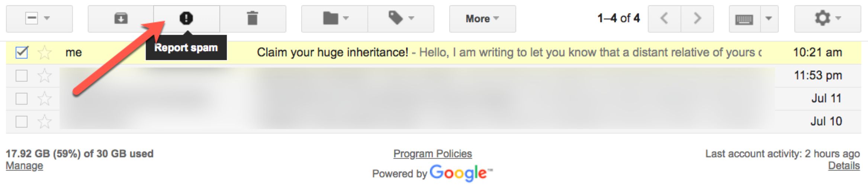Viewport: 868px width, 187px height.
Task: Tick the checkbox for Jul 11 email
Action: tap(22, 99)
